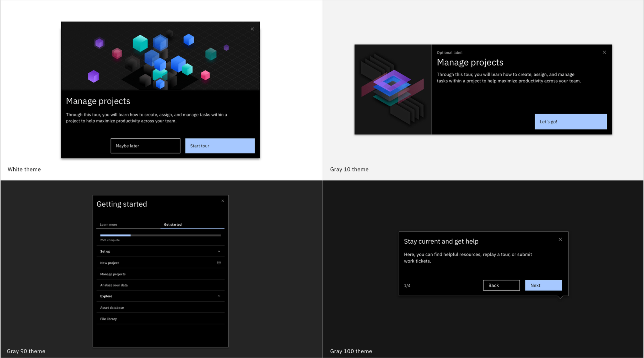644x358 pixels.
Task: Close the Stay current and get help tooltip
Action: point(560,240)
